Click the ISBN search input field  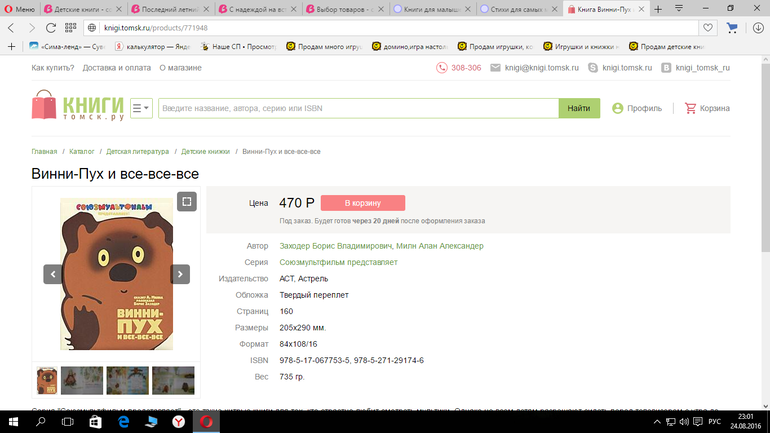(x=357, y=108)
